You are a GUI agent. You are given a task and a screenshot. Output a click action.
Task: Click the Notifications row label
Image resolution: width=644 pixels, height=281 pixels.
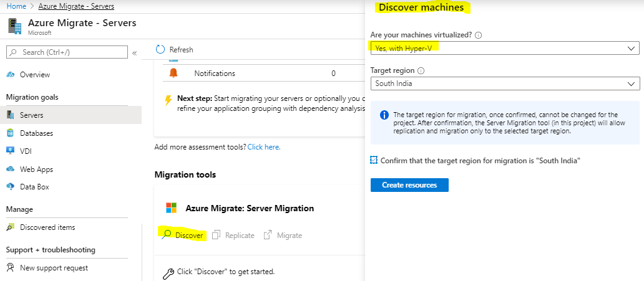click(215, 74)
